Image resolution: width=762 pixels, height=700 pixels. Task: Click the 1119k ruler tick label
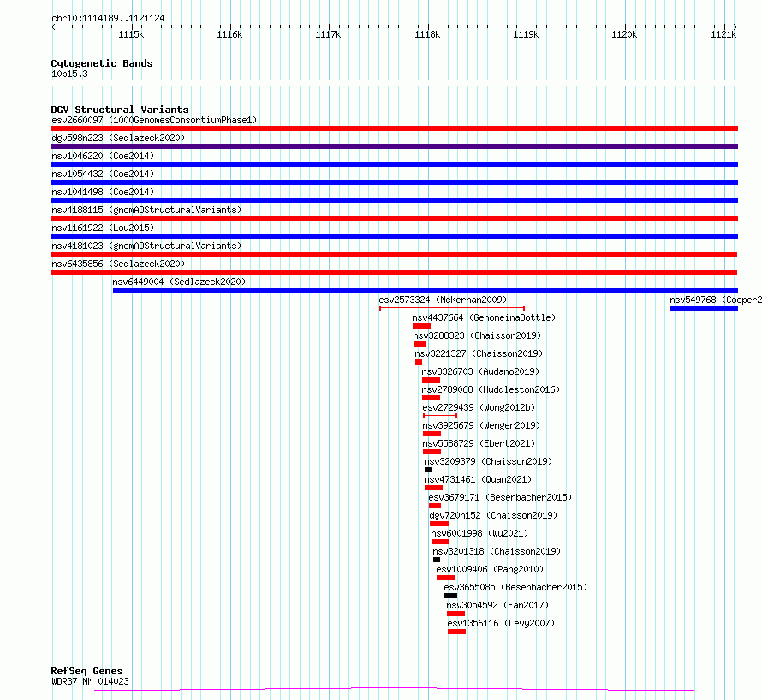[526, 34]
